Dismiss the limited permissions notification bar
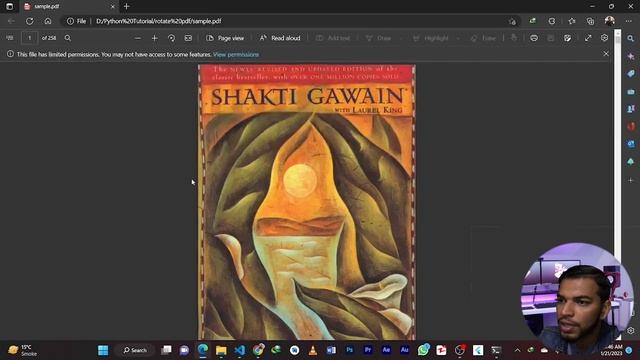 pos(606,53)
